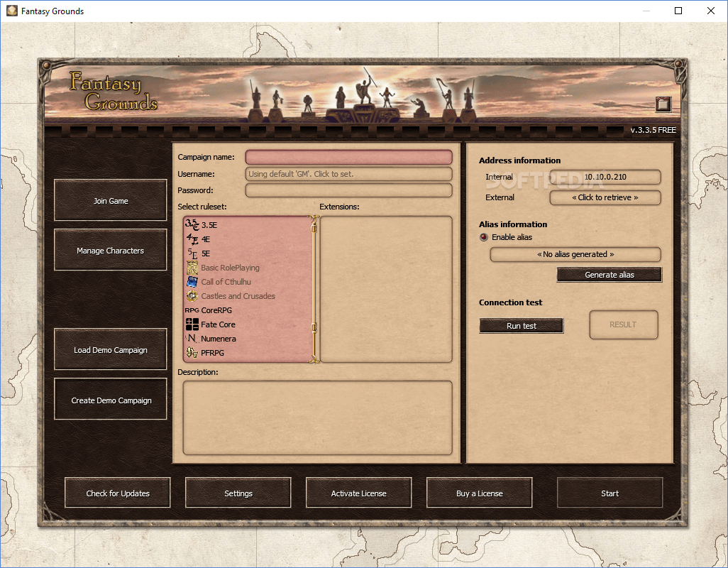Select Numenera ruleset label
This screenshot has height=568, width=728.
[219, 339]
